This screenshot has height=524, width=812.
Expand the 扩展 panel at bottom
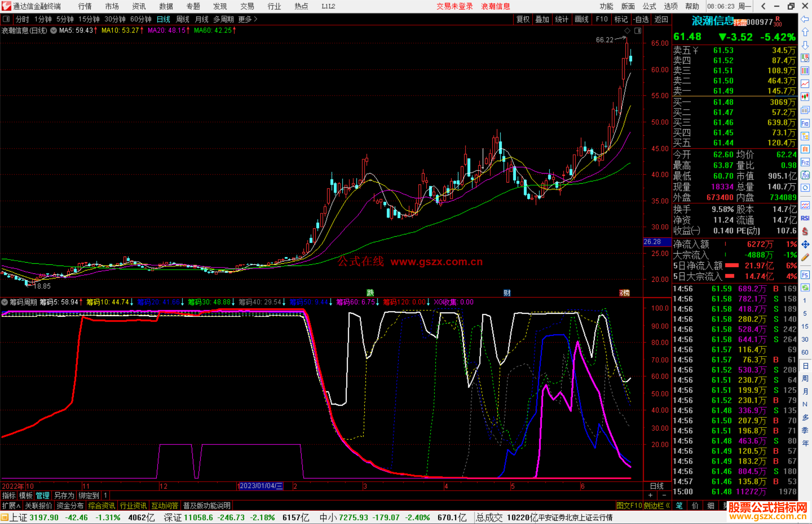(11, 506)
